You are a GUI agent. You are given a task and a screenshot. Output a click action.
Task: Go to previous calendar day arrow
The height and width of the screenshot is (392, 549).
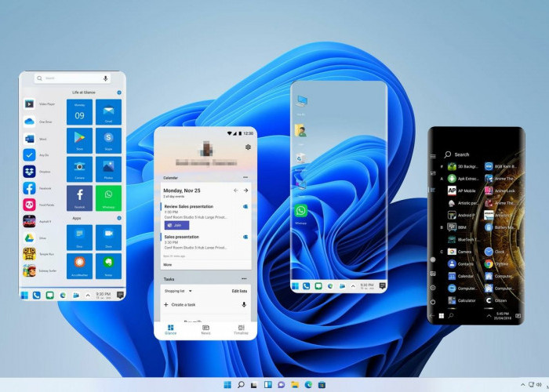tap(235, 191)
